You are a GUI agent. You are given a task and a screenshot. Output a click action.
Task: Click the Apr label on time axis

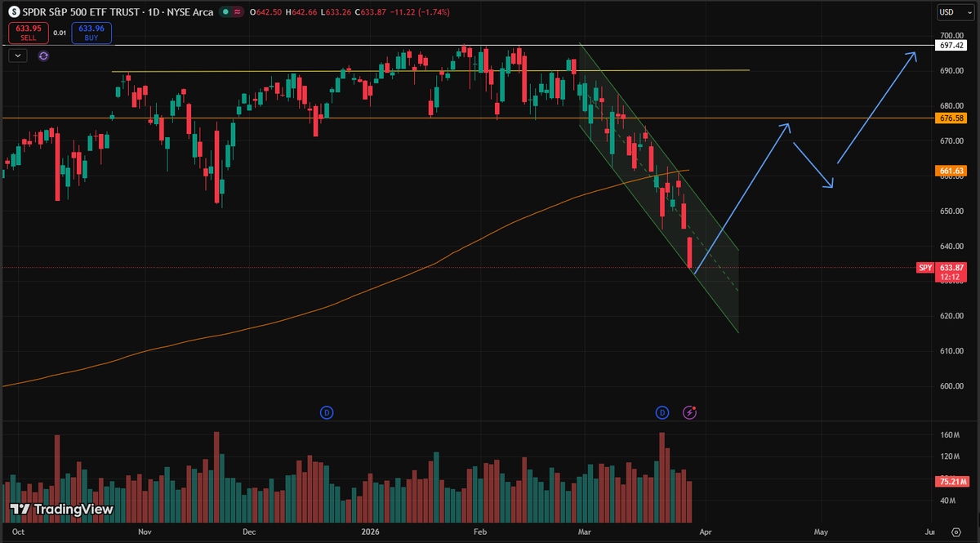click(x=706, y=531)
